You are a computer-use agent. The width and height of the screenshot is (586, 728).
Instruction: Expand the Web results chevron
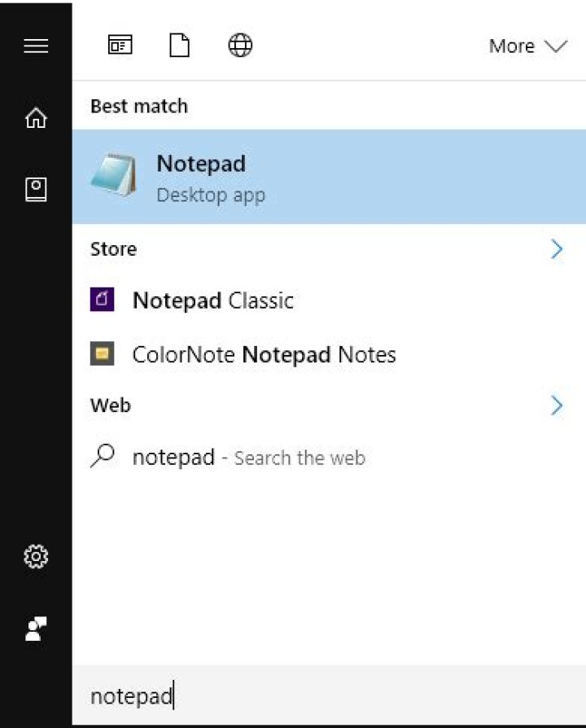point(557,406)
